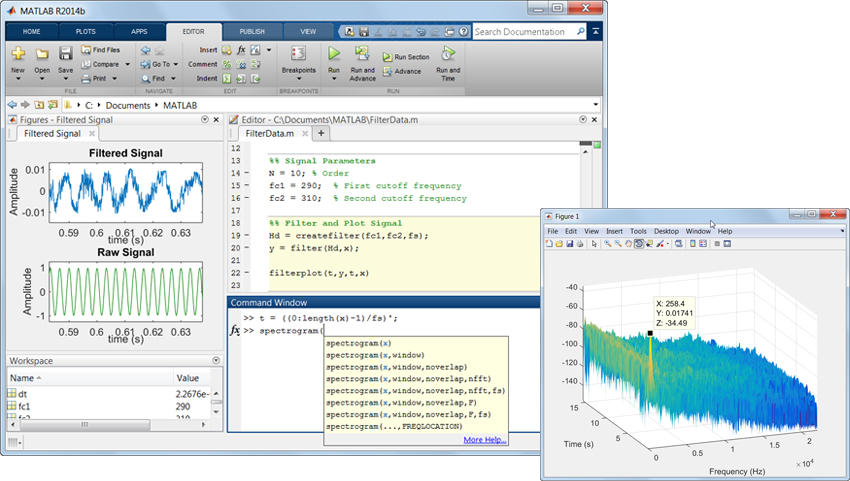Click the Save file icon in the ribbon

tap(65, 54)
